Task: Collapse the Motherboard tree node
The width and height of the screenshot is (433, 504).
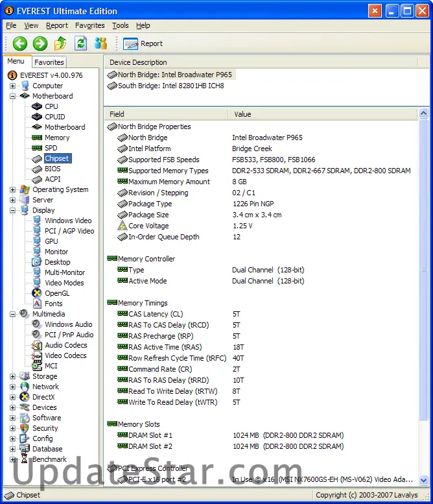Action: tap(13, 96)
